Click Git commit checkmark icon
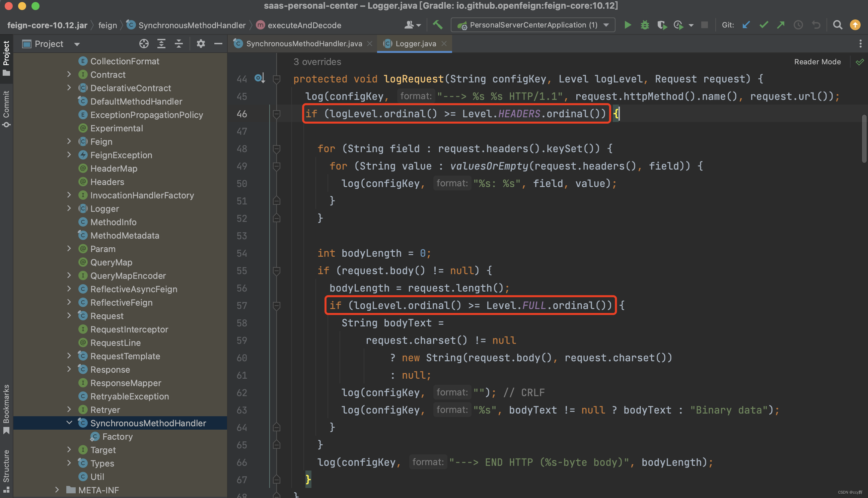The height and width of the screenshot is (498, 868). pyautogui.click(x=764, y=25)
